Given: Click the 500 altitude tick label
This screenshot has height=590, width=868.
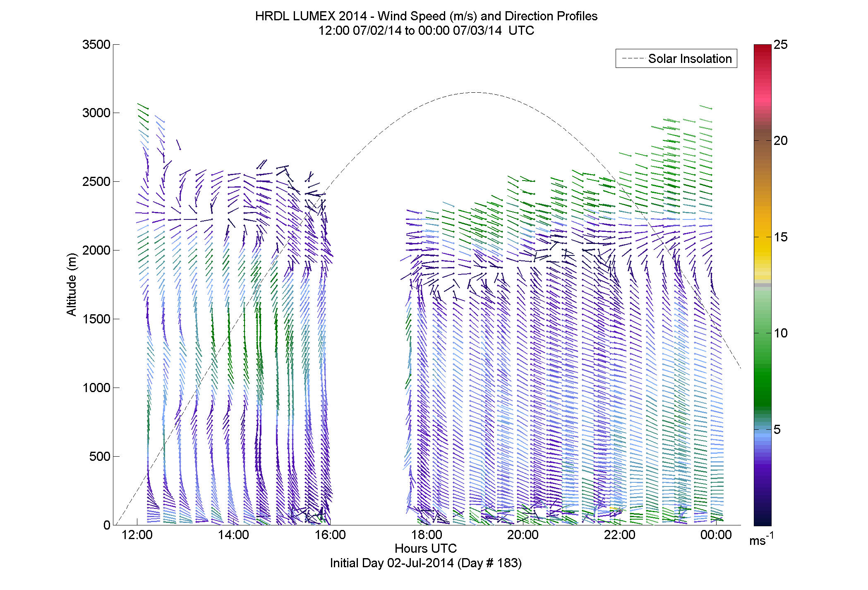Looking at the screenshot, I should pos(100,456).
